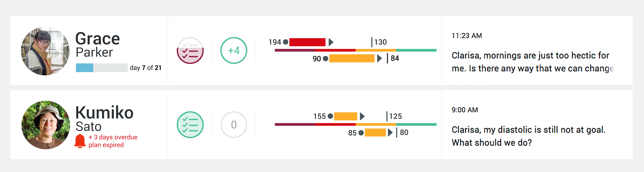Click Grace's 84 diastolic goal marker

click(x=393, y=58)
